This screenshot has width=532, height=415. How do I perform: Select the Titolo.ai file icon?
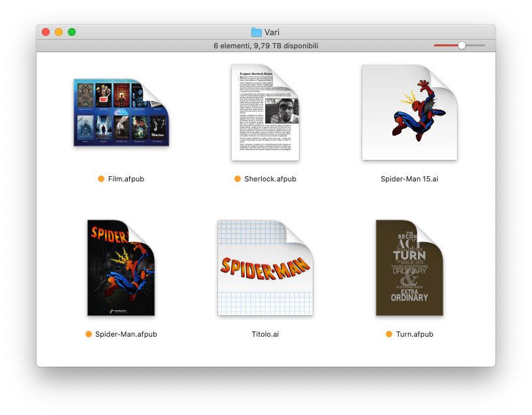point(265,268)
